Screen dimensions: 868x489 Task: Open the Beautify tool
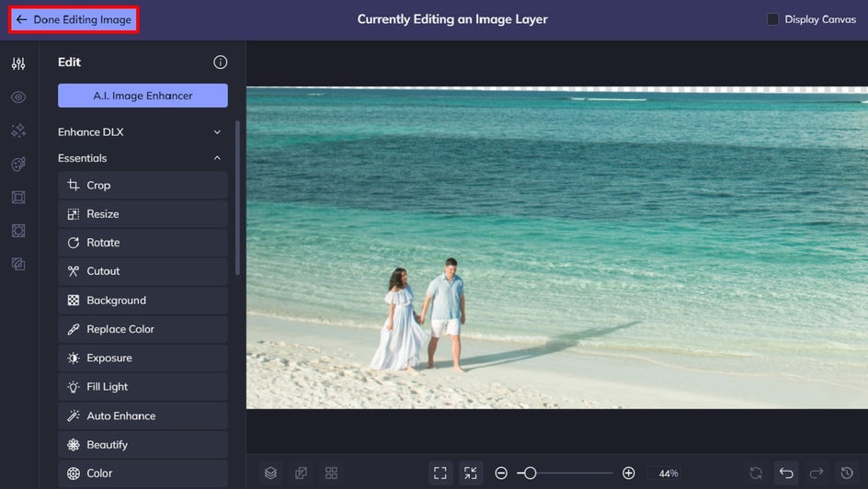pyautogui.click(x=143, y=445)
